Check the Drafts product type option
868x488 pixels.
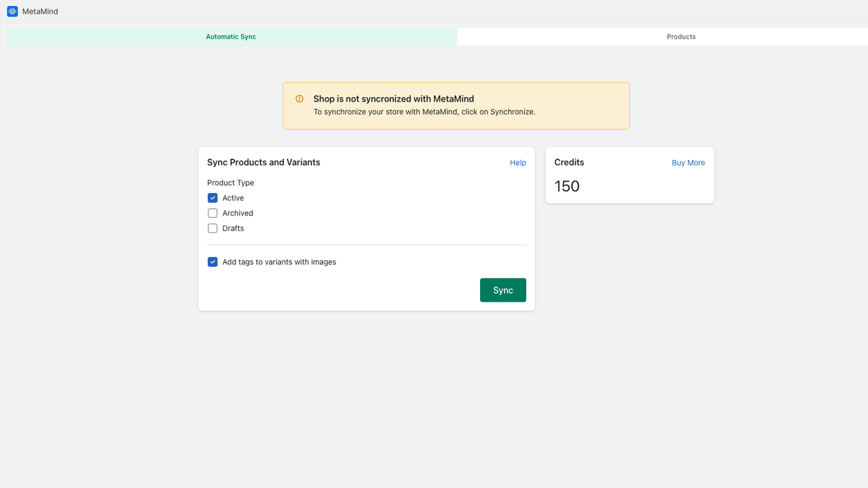(212, 228)
